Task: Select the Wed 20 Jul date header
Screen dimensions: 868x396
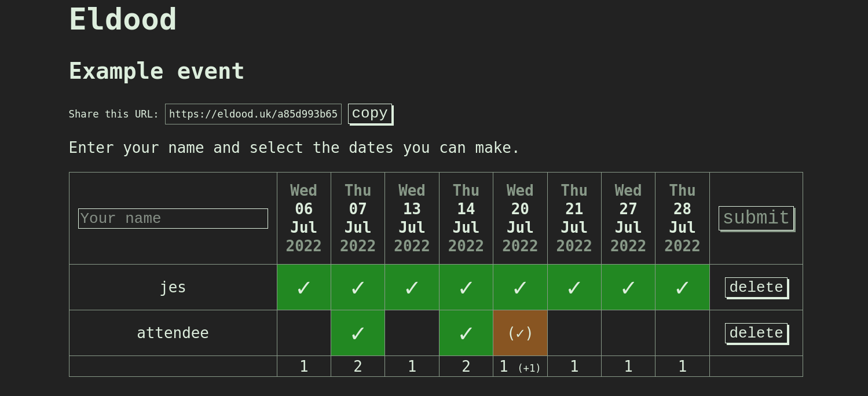Action: tap(520, 218)
